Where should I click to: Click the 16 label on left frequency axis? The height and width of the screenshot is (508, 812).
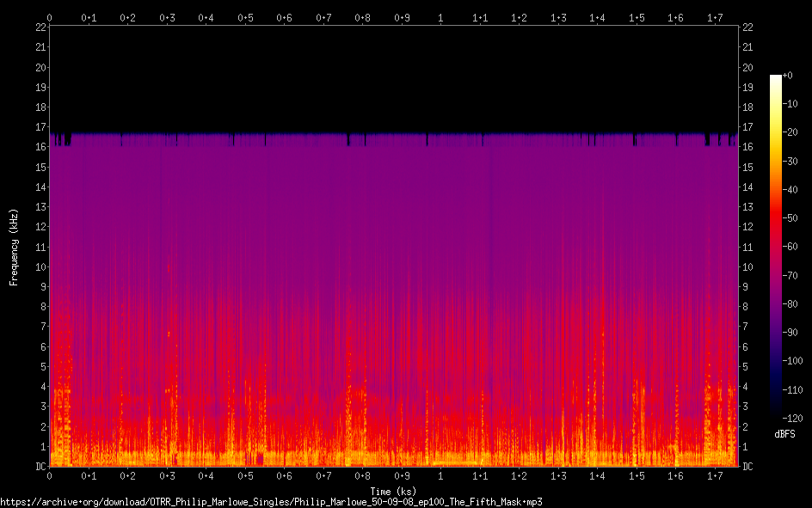(x=39, y=147)
